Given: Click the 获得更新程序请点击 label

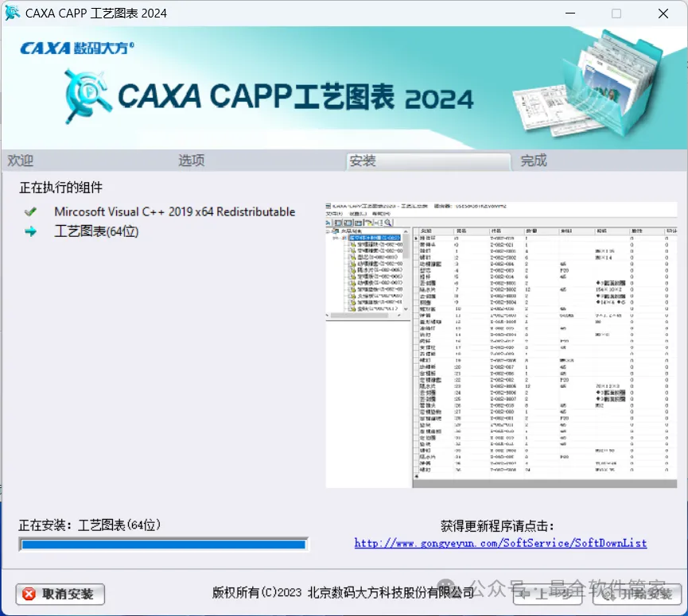Looking at the screenshot, I should pos(498,526).
